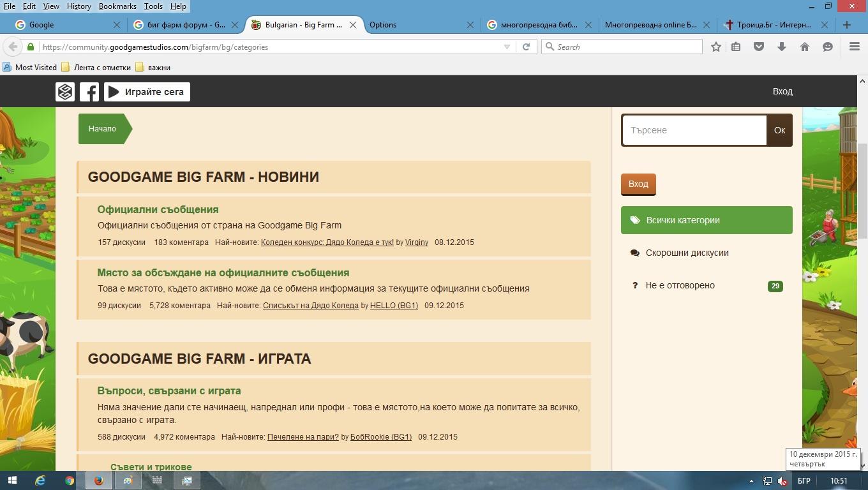The width and height of the screenshot is (868, 490).
Task: Open the Bookmarks menu
Action: coord(117,6)
